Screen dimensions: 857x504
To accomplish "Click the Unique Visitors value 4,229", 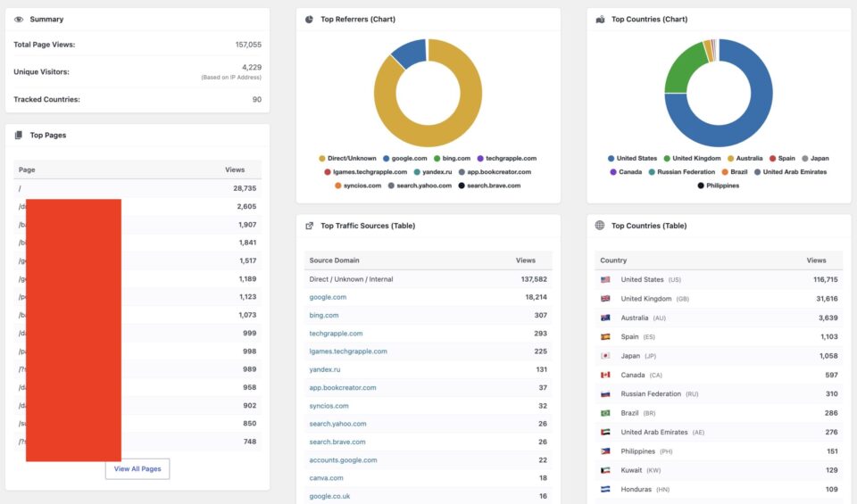I will 252,67.
